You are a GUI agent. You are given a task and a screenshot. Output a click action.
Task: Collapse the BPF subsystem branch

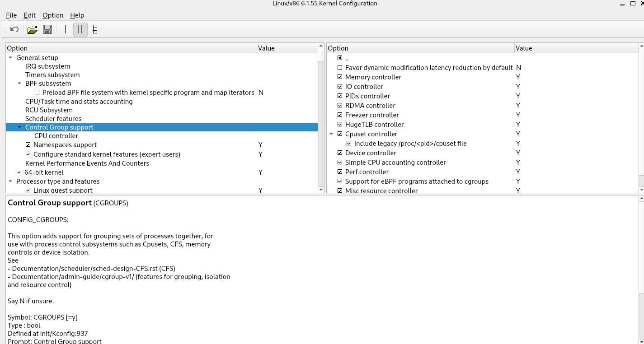pos(19,84)
